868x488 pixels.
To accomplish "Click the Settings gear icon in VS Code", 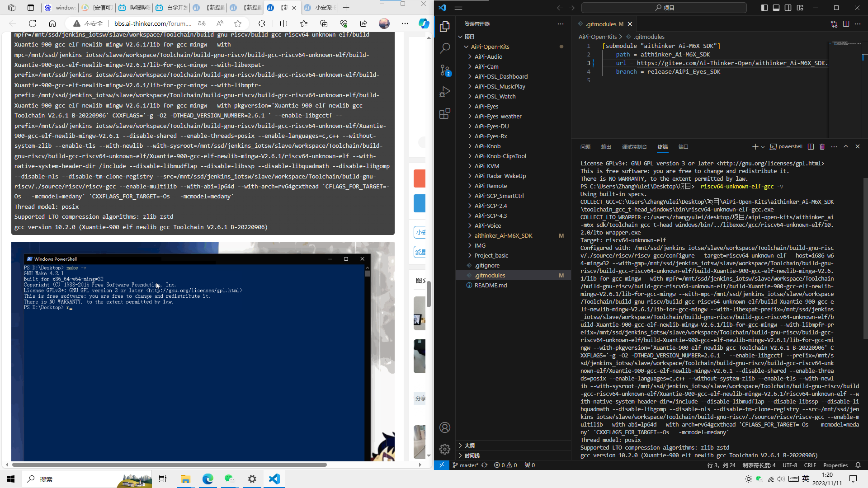I will click(x=445, y=448).
